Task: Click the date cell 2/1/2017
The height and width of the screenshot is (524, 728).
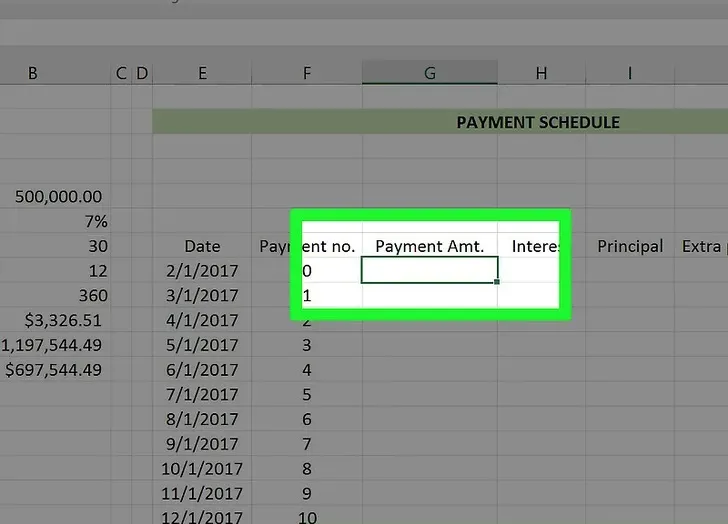Action: click(x=202, y=271)
